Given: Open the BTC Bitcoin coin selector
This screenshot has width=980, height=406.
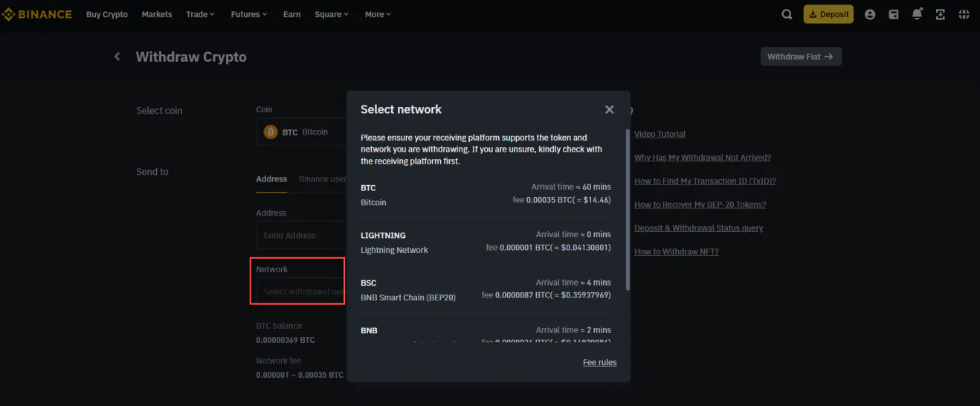Looking at the screenshot, I should pos(302,132).
